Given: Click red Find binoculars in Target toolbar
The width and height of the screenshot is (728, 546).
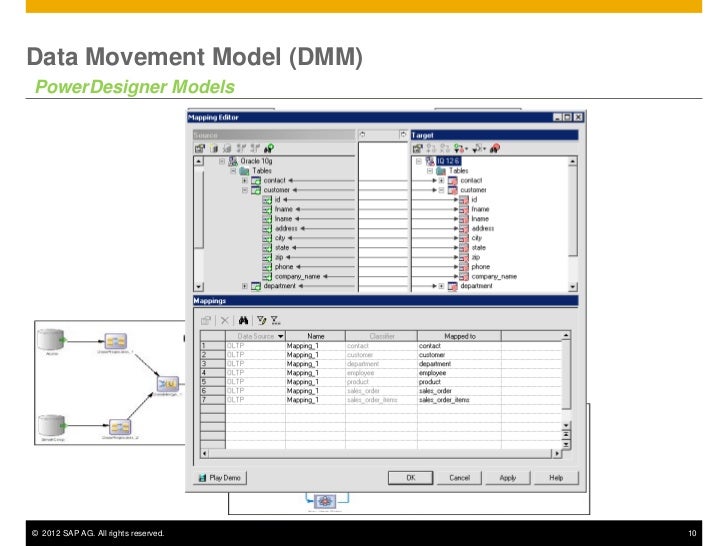Looking at the screenshot, I should coord(495,149).
